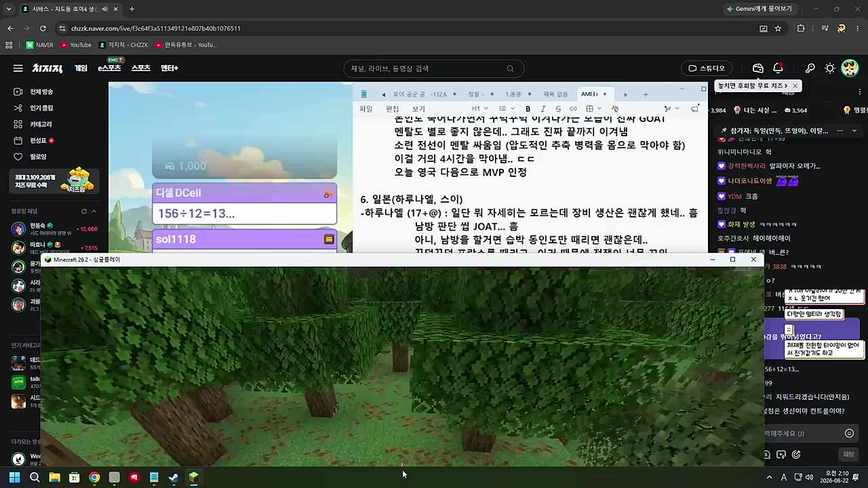Open the list style dropdown in notepad
This screenshot has width=868, height=488.
click(x=507, y=108)
